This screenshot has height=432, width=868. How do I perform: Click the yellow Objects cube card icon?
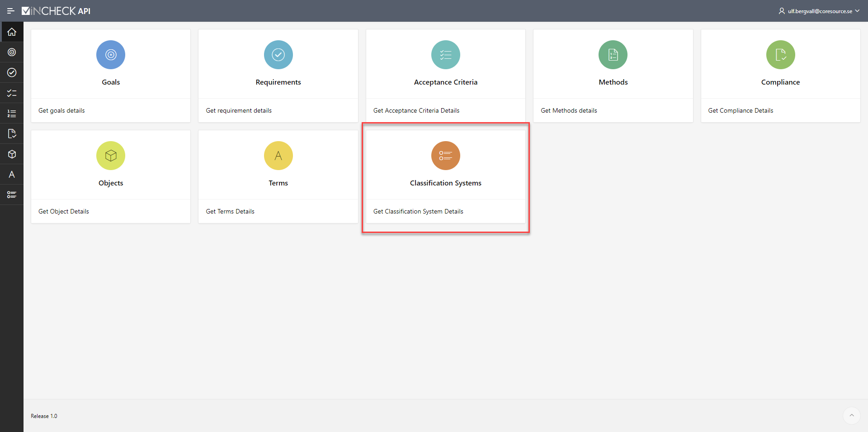tap(111, 156)
